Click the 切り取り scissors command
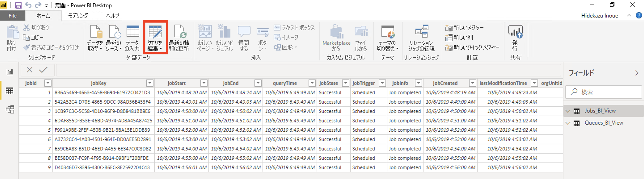 click(36, 27)
